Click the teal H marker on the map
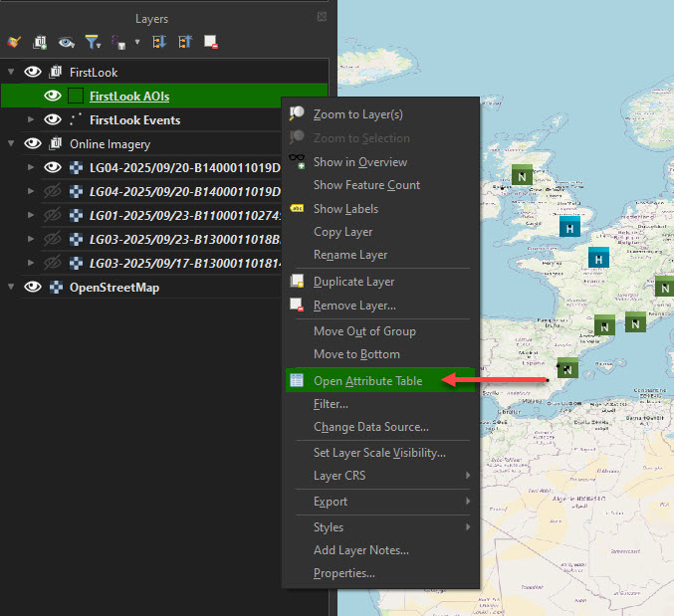674x616 pixels. [568, 227]
